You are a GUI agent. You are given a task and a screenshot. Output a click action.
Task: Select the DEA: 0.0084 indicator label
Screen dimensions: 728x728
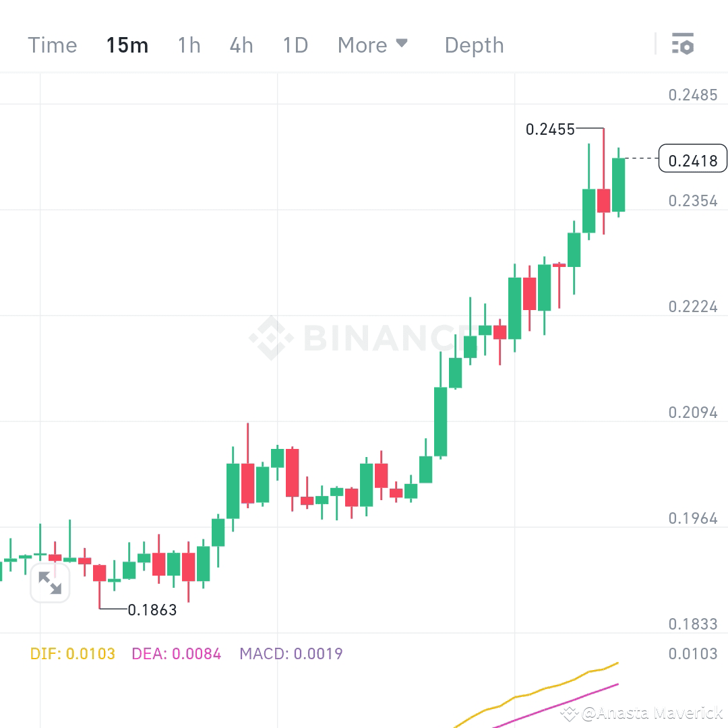[177, 654]
